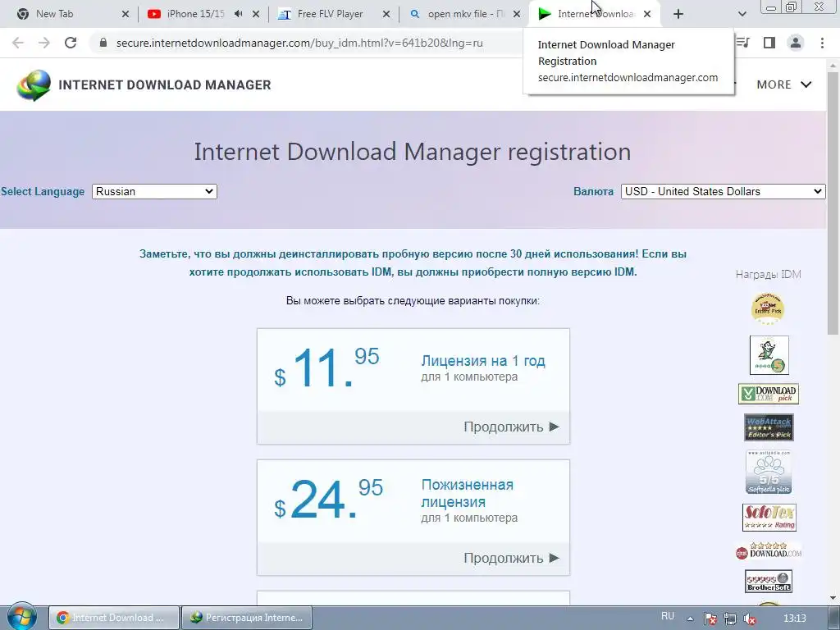Open the tab search chevron
The height and width of the screenshot is (630, 840).
(742, 14)
